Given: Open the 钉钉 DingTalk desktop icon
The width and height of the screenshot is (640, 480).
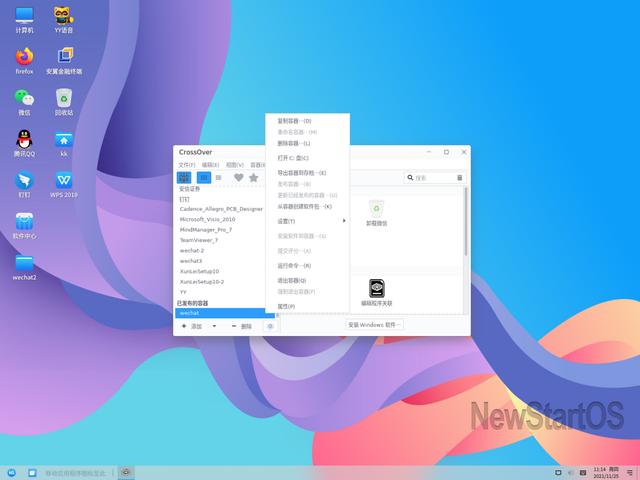Looking at the screenshot, I should coord(24,184).
